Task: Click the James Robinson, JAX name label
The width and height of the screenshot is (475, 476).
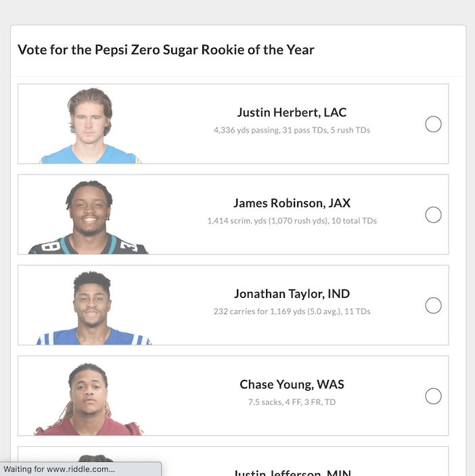Action: tap(292, 203)
